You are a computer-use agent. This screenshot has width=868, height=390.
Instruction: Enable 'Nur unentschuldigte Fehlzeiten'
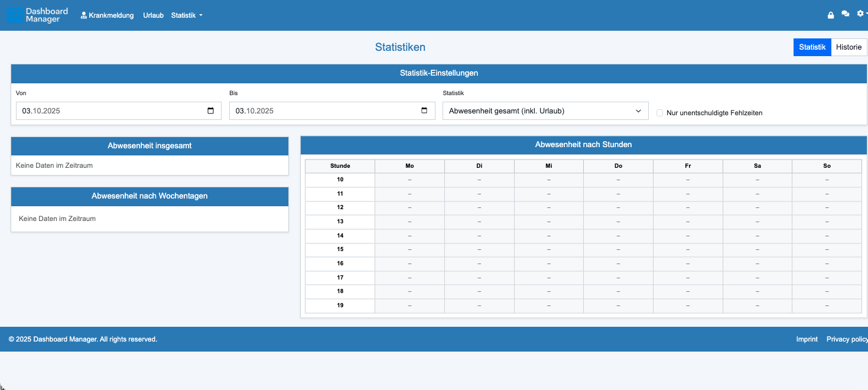[659, 113]
